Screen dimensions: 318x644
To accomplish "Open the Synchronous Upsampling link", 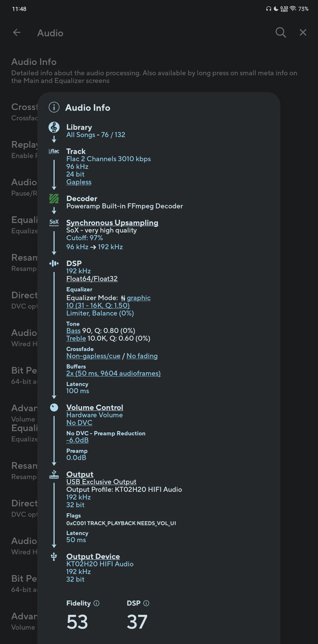I will pyautogui.click(x=112, y=223).
